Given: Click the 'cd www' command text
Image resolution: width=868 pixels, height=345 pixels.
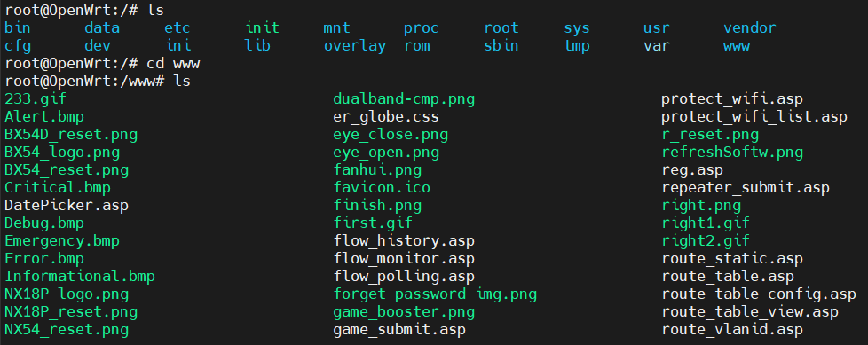Looking at the screenshot, I should [x=173, y=64].
